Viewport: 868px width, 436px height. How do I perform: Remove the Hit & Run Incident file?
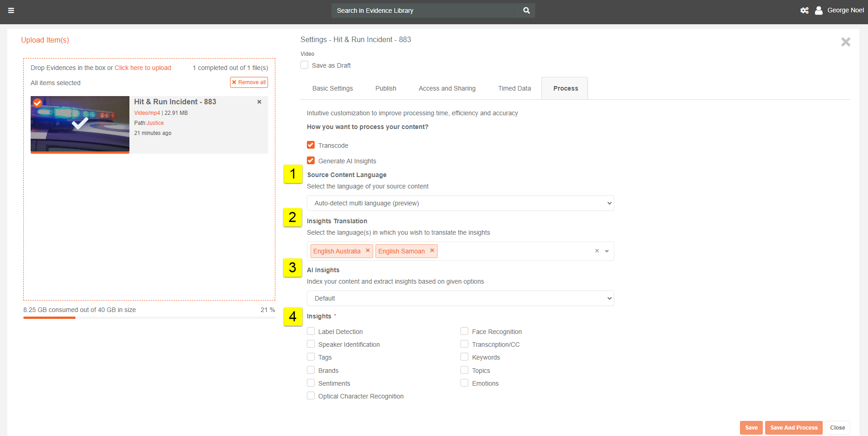[x=259, y=102]
